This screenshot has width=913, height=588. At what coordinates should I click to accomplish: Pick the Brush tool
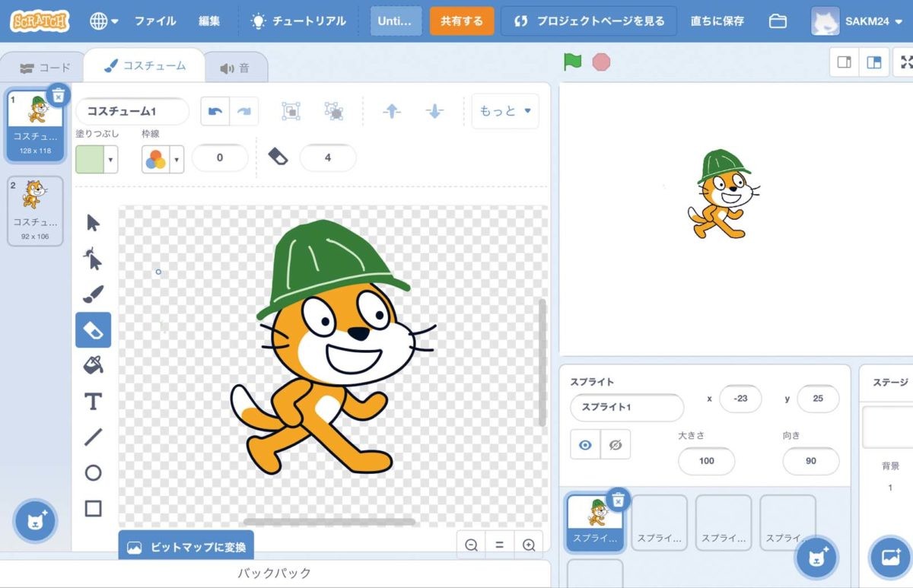point(93,294)
